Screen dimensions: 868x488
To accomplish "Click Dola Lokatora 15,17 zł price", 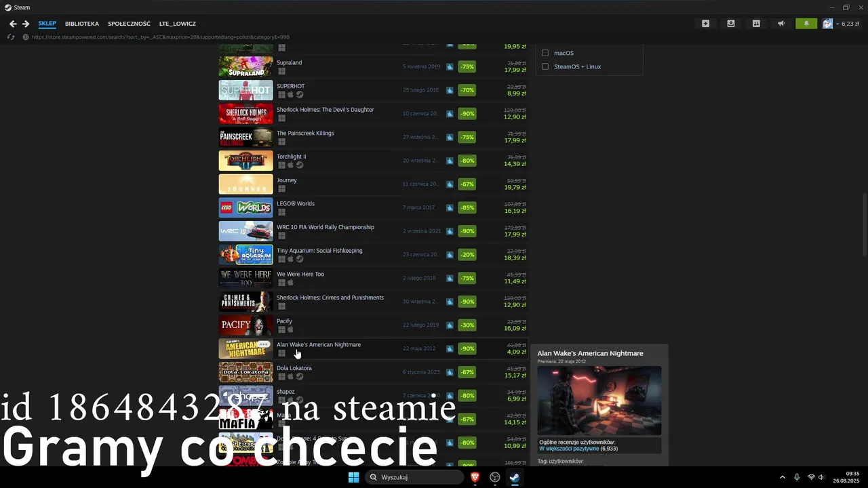I will (515, 375).
